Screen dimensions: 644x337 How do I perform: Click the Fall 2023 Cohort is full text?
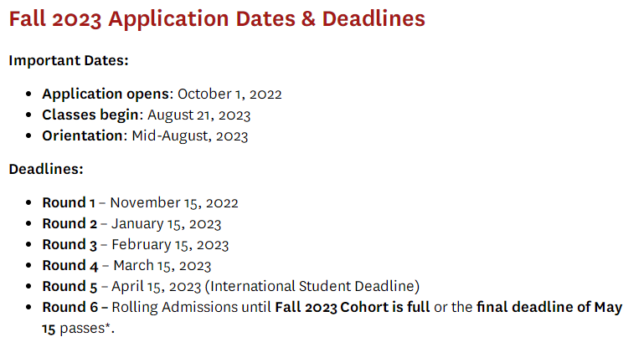[x=353, y=307]
